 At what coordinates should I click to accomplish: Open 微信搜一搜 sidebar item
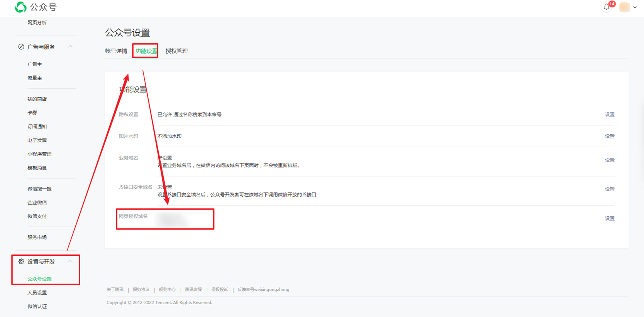click(39, 189)
